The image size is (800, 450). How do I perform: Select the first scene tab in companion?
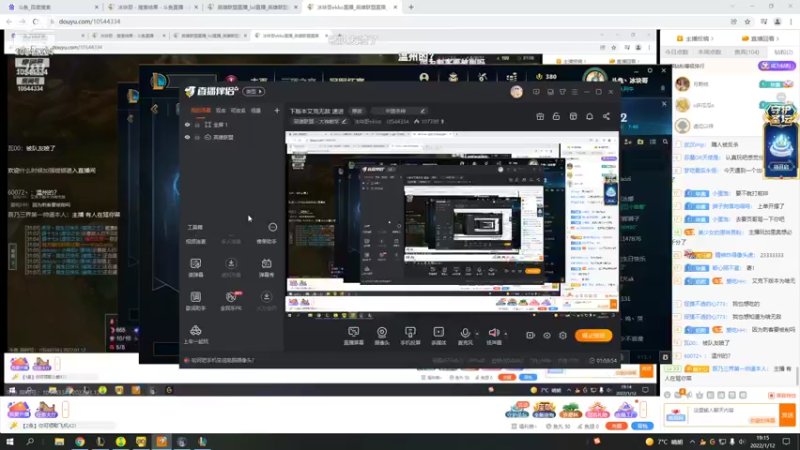(201, 110)
